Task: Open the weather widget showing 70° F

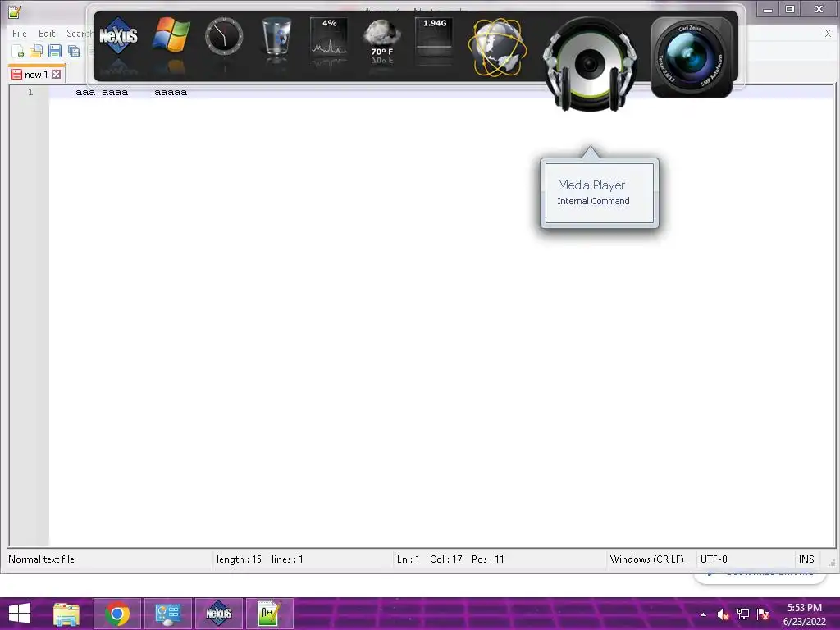Action: pos(381,38)
